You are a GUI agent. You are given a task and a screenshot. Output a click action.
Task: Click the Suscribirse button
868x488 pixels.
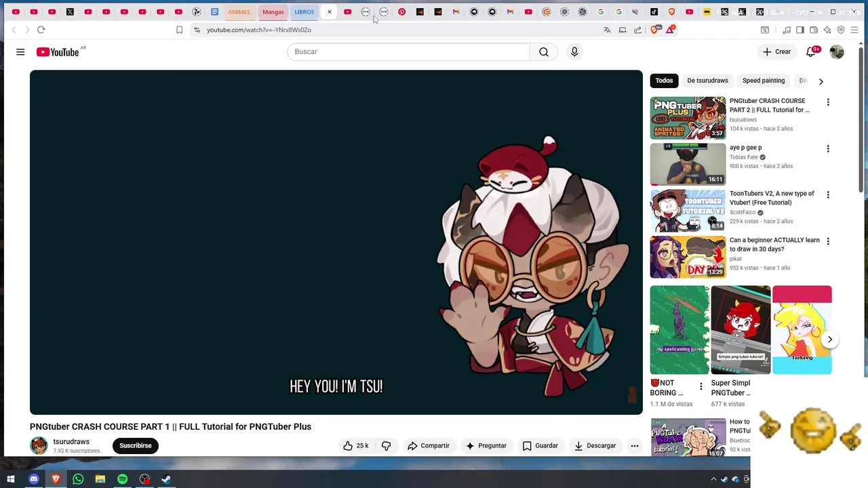(x=136, y=445)
